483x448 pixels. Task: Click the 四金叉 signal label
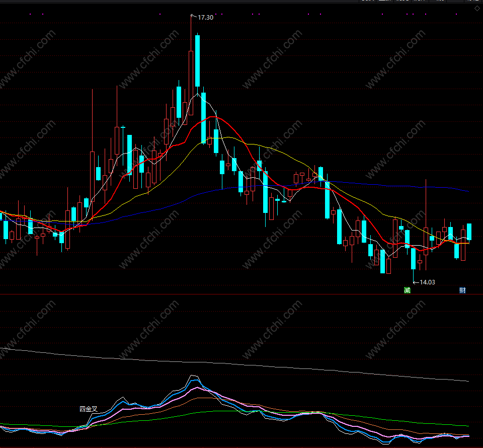pos(89,409)
